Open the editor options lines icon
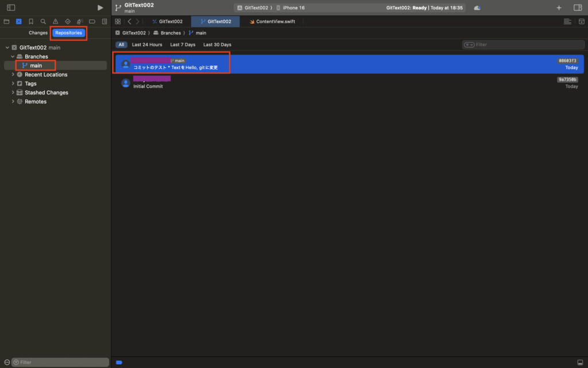Screen dimensions: 588x368 click(x=567, y=21)
